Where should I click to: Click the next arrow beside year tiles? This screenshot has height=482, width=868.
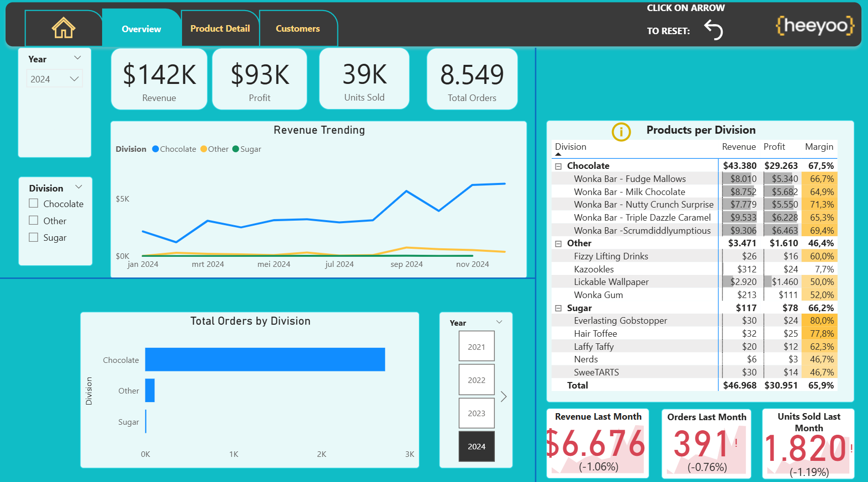[x=503, y=397]
